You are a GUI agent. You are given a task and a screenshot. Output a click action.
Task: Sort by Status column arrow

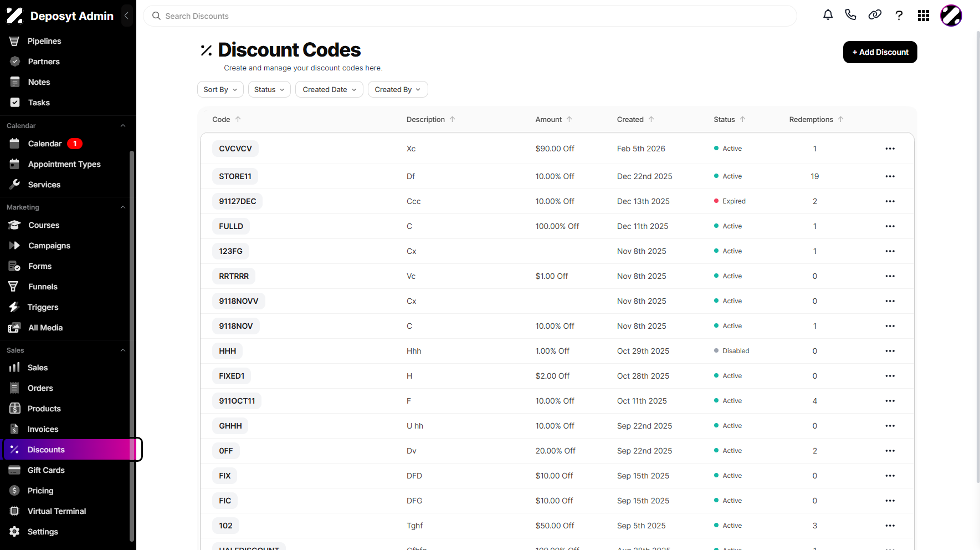pyautogui.click(x=743, y=119)
